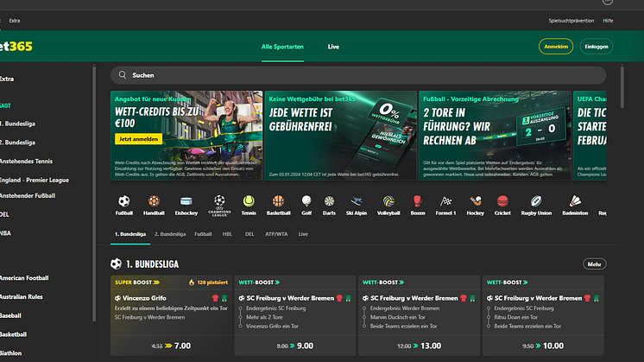The image size is (644, 362).
Task: Select the Formel 1 flag icon
Action: (x=445, y=201)
